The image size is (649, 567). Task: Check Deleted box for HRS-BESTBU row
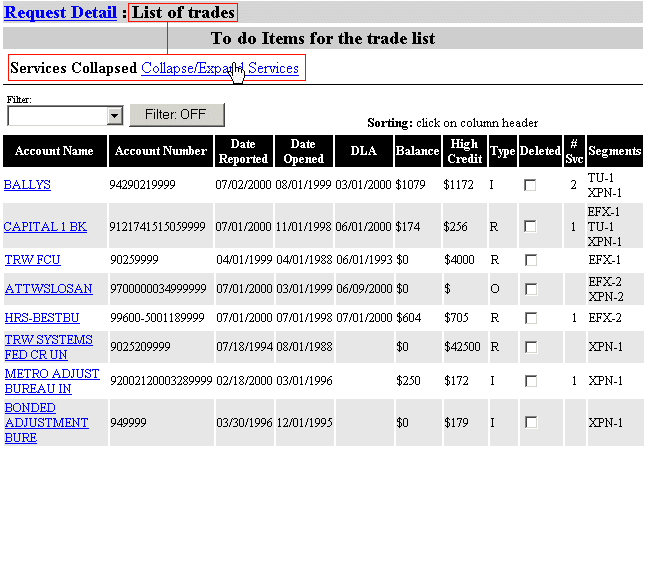[531, 318]
